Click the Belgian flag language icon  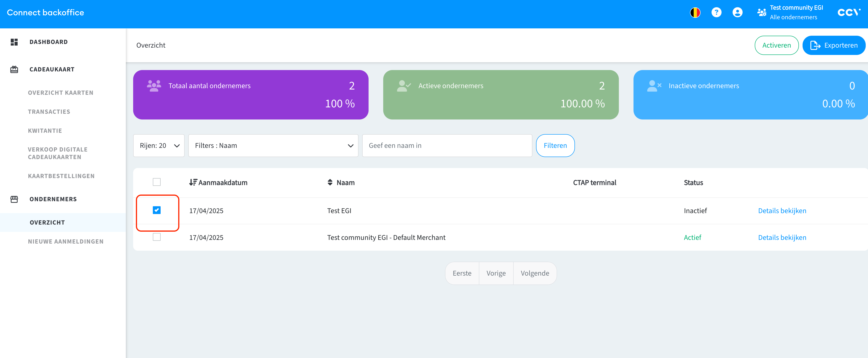tap(695, 12)
